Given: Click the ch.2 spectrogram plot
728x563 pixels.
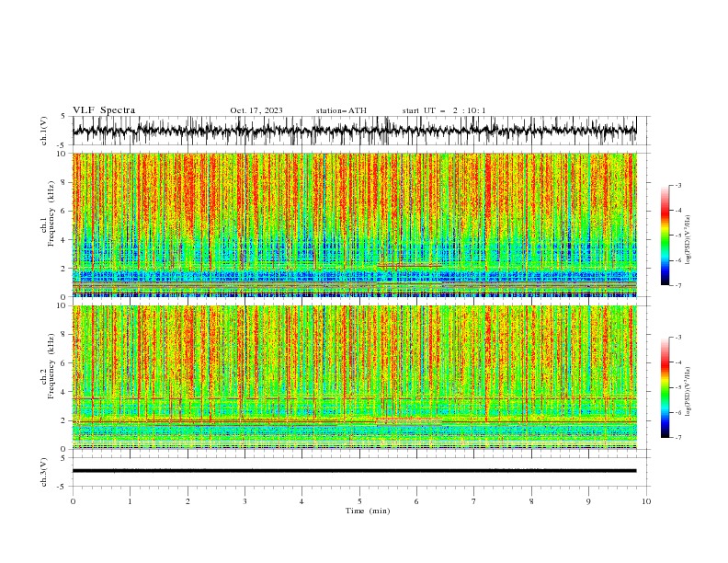Looking at the screenshot, I should pyautogui.click(x=354, y=377).
